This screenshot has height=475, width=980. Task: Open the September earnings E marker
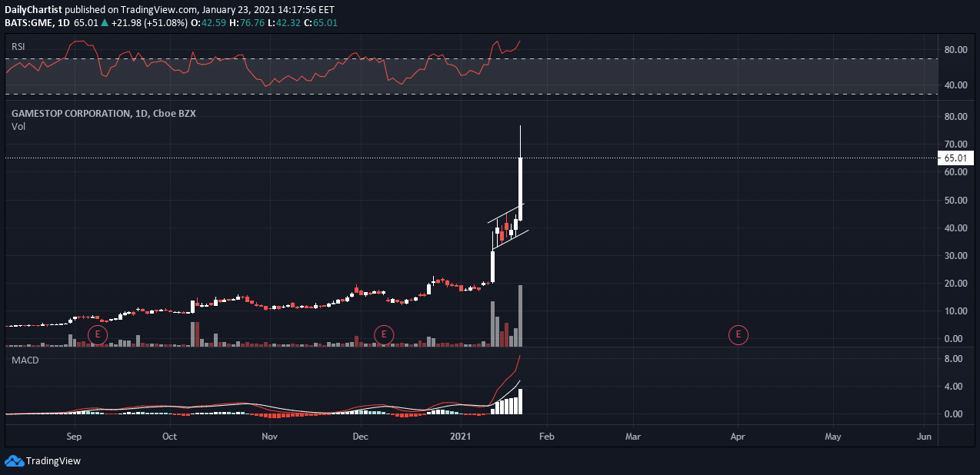point(97,334)
